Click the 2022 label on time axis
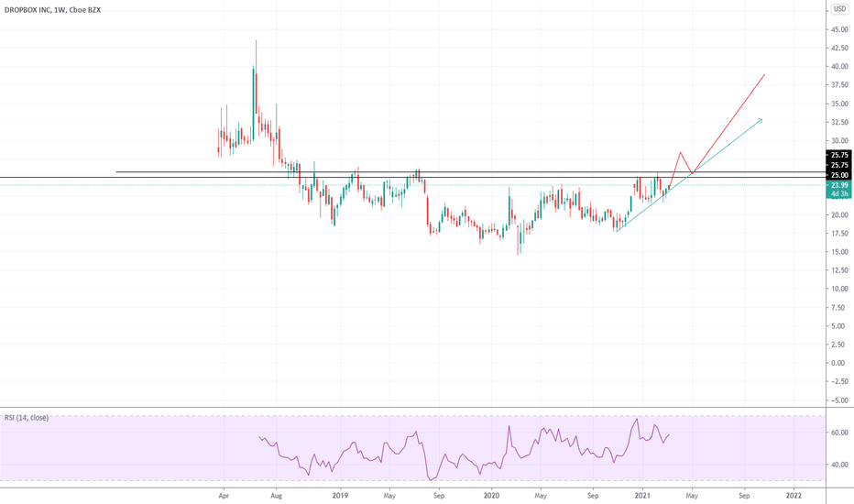Screen dimensions: 854x504 (794, 496)
